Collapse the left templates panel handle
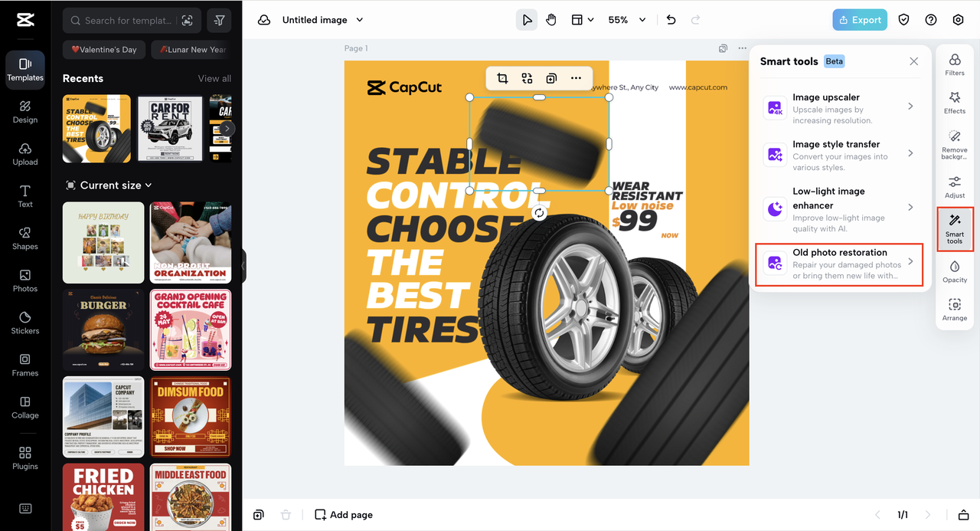980x531 pixels. (x=243, y=266)
